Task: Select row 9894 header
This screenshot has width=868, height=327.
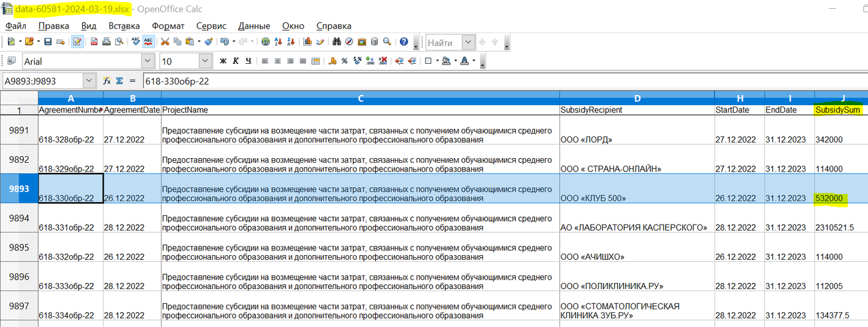Action: (x=19, y=218)
